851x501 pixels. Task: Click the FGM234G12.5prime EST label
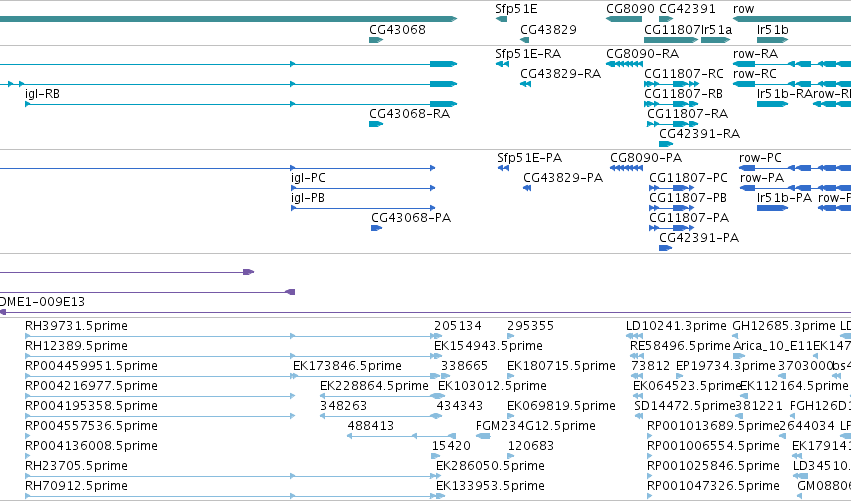click(536, 427)
